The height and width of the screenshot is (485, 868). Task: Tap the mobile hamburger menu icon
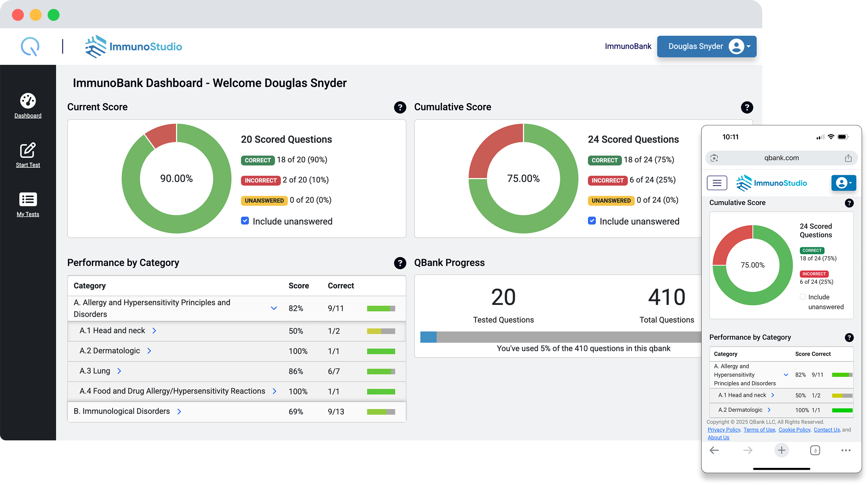(717, 183)
